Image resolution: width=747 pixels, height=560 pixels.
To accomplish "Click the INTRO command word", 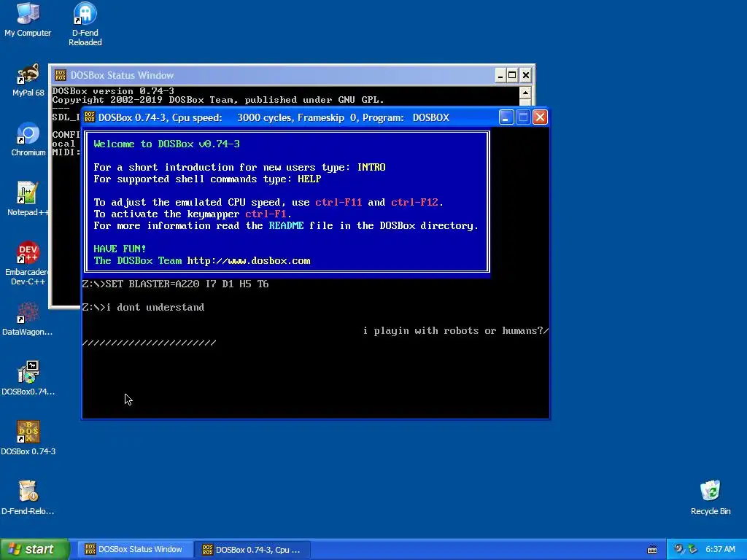I will 371,167.
